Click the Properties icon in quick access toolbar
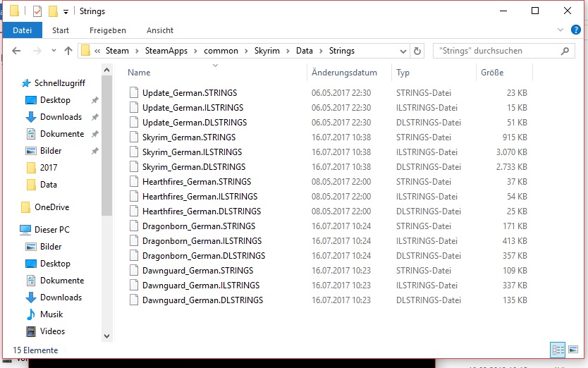588x368 pixels. click(38, 11)
